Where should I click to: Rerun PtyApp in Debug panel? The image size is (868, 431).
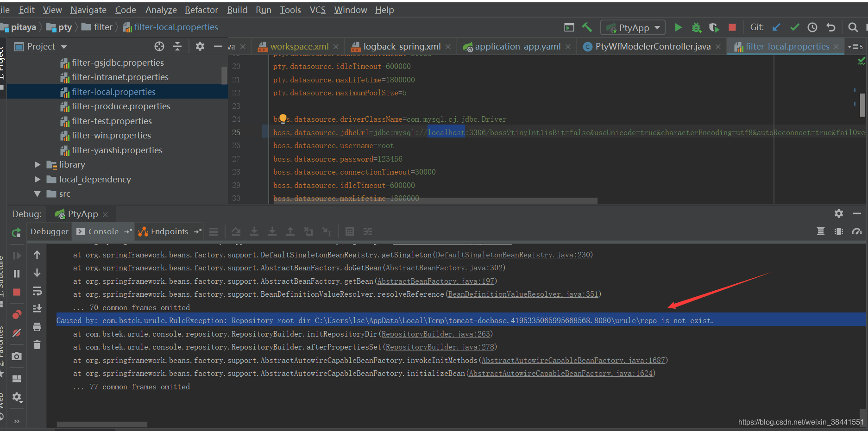[x=17, y=232]
